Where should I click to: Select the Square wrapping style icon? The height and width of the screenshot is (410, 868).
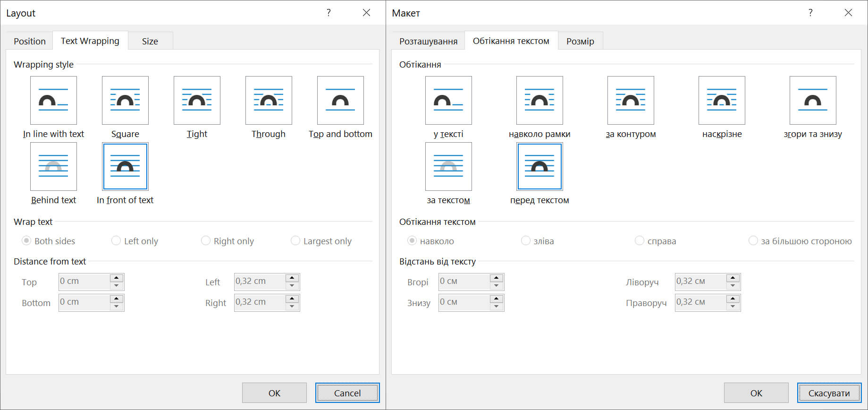(125, 100)
